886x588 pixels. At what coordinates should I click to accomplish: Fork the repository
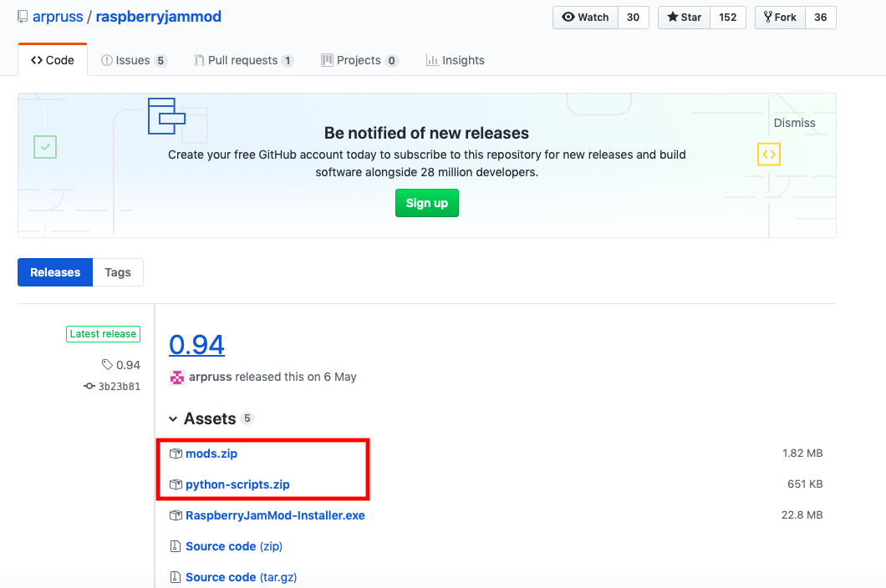click(777, 18)
